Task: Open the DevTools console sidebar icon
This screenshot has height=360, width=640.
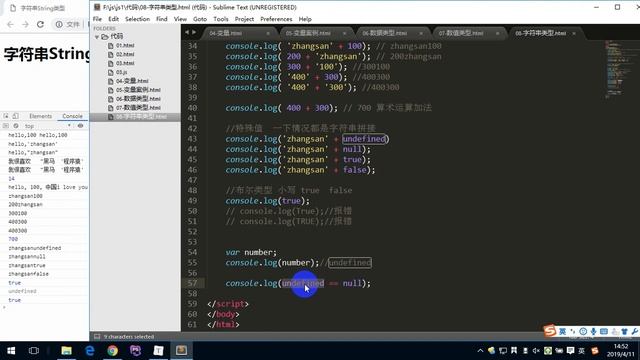Action: [x=6, y=126]
